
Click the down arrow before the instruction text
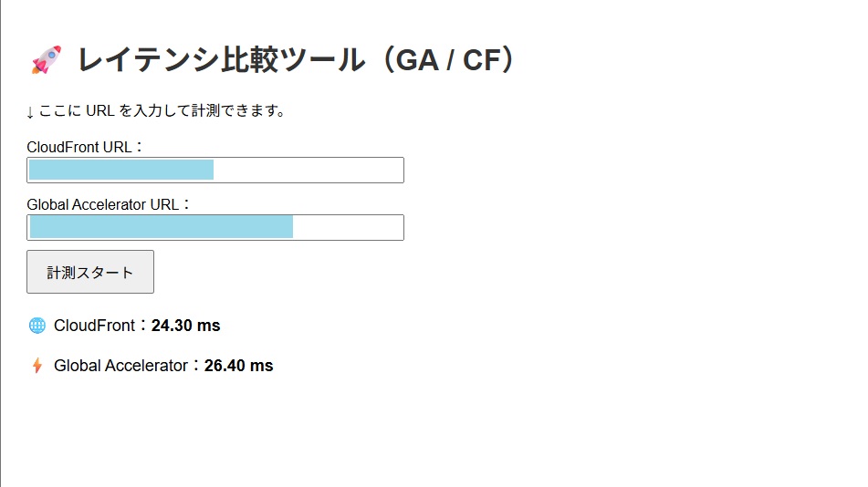click(30, 112)
